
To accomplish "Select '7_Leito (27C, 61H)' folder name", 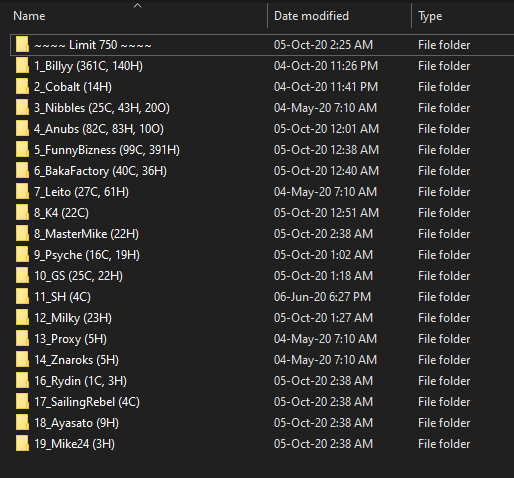I will click(x=81, y=192).
